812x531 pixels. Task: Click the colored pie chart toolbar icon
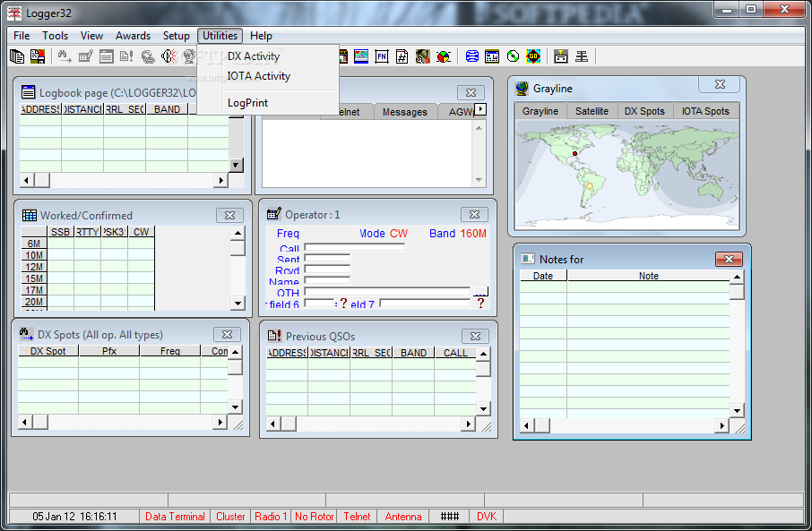(x=444, y=56)
